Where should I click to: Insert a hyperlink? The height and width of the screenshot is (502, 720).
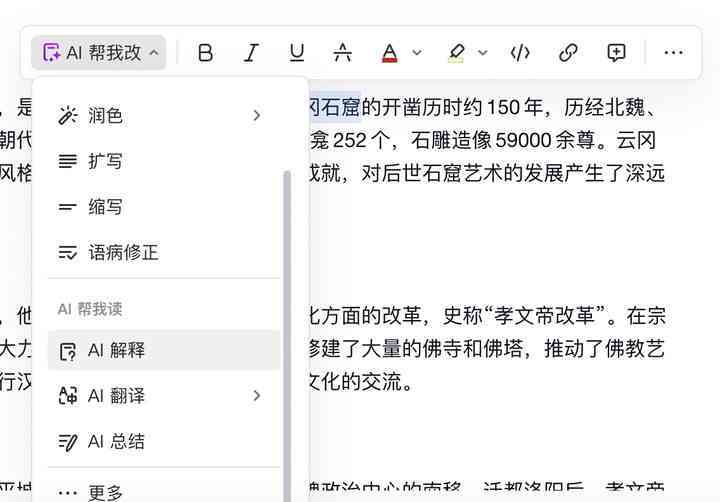click(x=568, y=53)
